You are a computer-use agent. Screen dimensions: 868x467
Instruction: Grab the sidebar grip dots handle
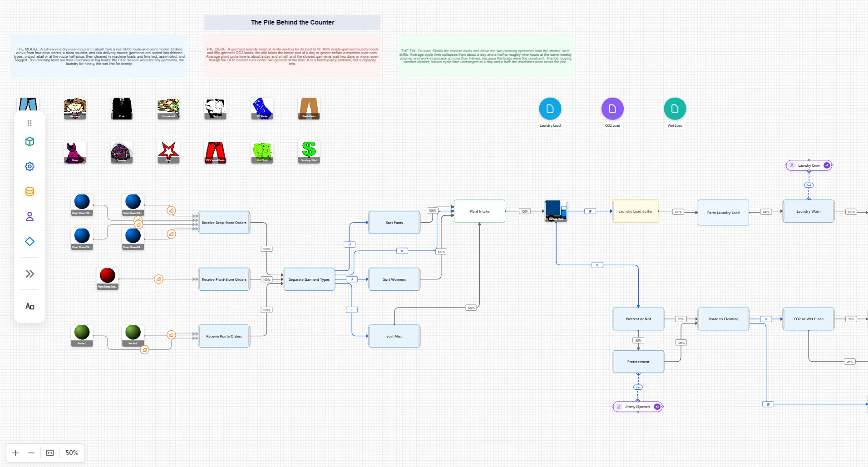(30, 123)
